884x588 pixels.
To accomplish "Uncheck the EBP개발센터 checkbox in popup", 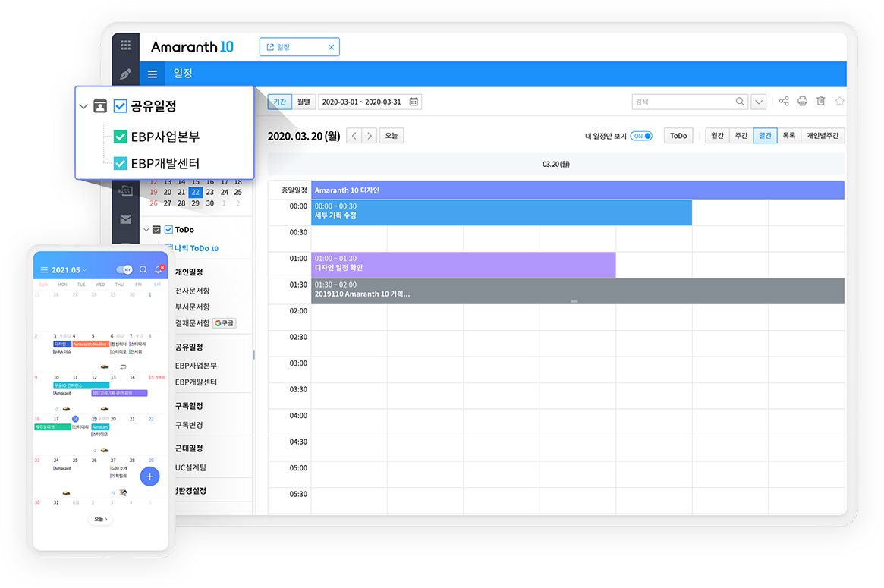I will tap(120, 163).
